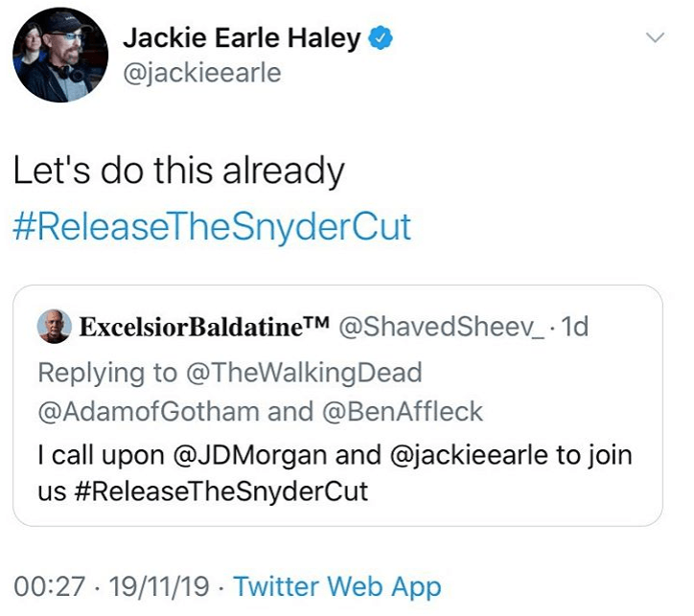
Task: Open the Twitter Web App source link
Action: coord(337,586)
